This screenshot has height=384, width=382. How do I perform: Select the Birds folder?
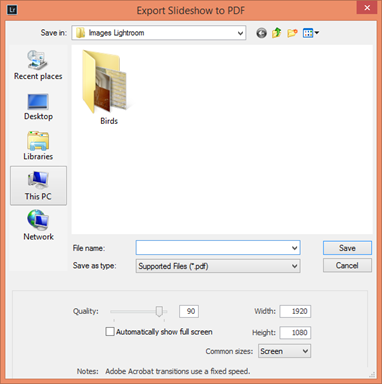pyautogui.click(x=106, y=87)
